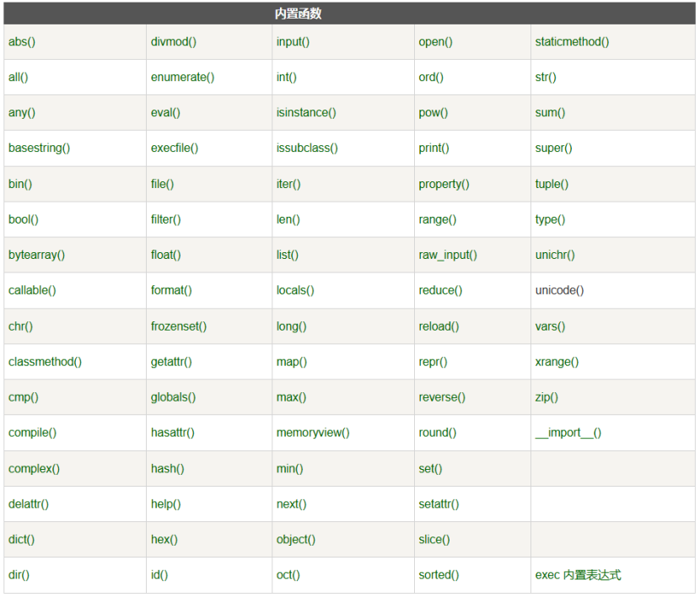Select the frozenset() link
Image resolution: width=700 pixels, height=598 pixels.
(x=179, y=326)
